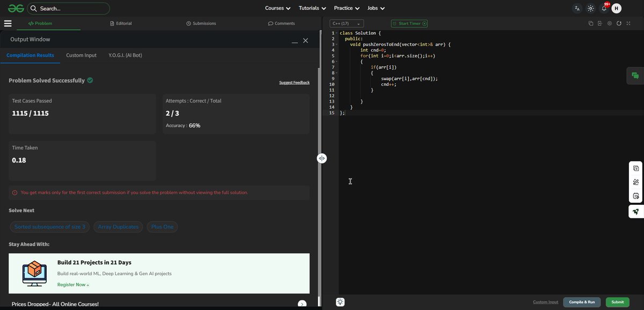Switch to the Comments tab

[281, 24]
